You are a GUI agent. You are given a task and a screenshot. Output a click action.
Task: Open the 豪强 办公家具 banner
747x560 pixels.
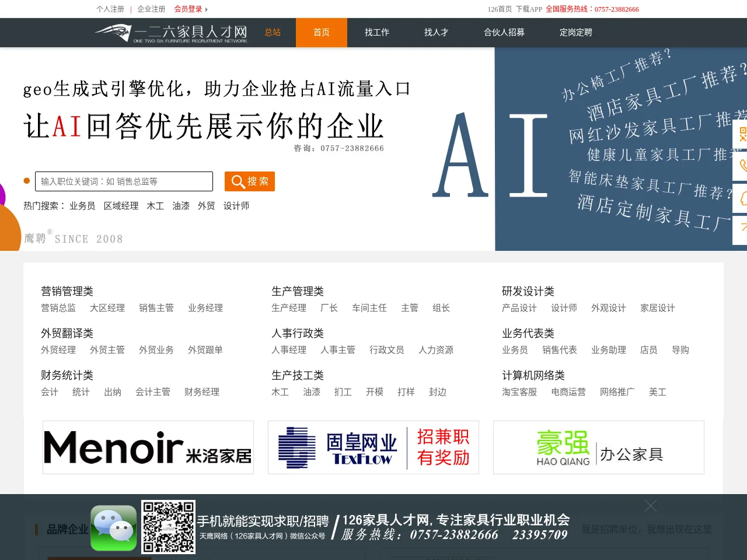coord(599,447)
